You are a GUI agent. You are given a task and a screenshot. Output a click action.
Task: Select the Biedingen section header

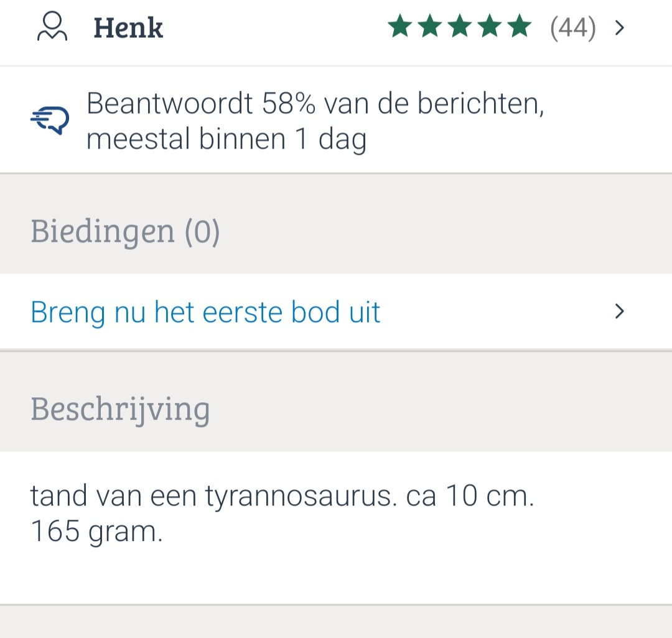[103, 231]
